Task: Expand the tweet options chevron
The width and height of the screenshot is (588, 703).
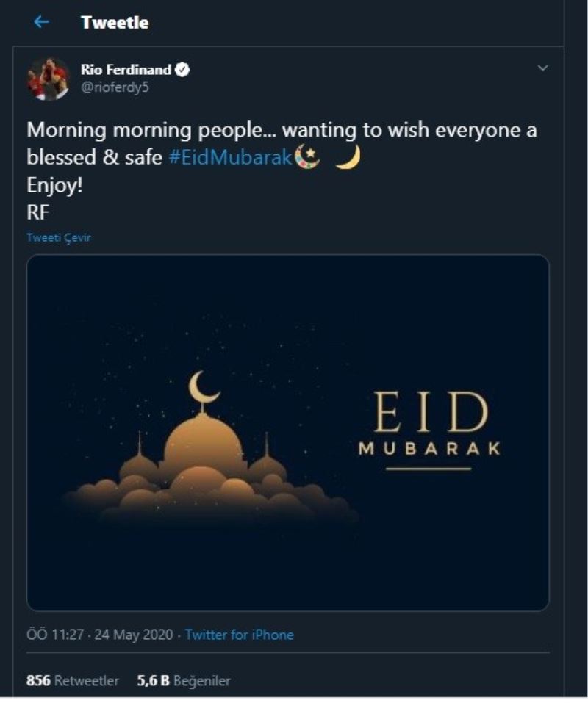Action: [543, 69]
